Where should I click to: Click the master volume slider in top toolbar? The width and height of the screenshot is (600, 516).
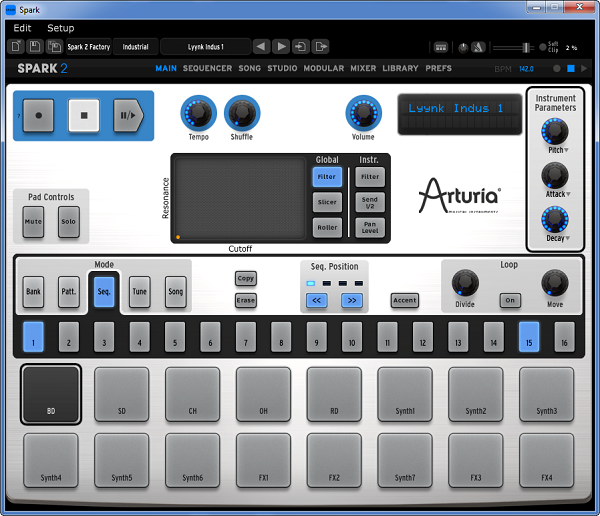click(513, 48)
